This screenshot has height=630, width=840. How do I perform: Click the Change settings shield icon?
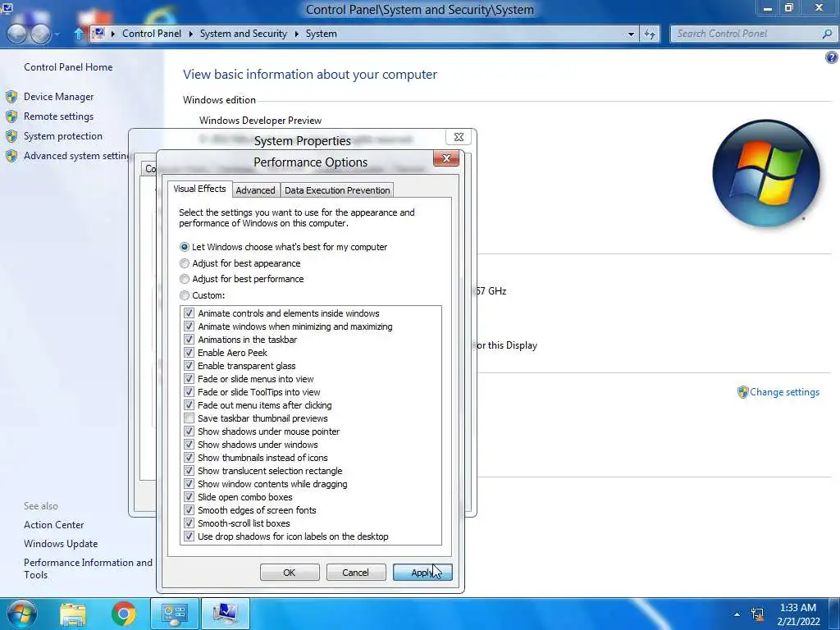(x=742, y=392)
